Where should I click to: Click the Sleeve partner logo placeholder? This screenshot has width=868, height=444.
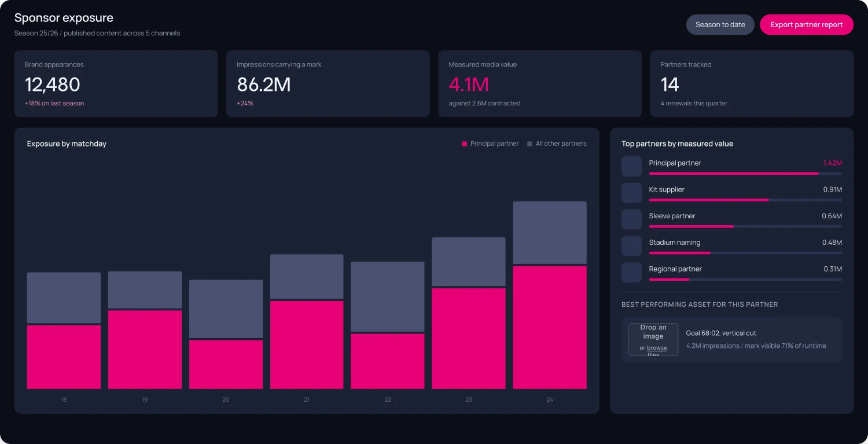[x=631, y=219]
